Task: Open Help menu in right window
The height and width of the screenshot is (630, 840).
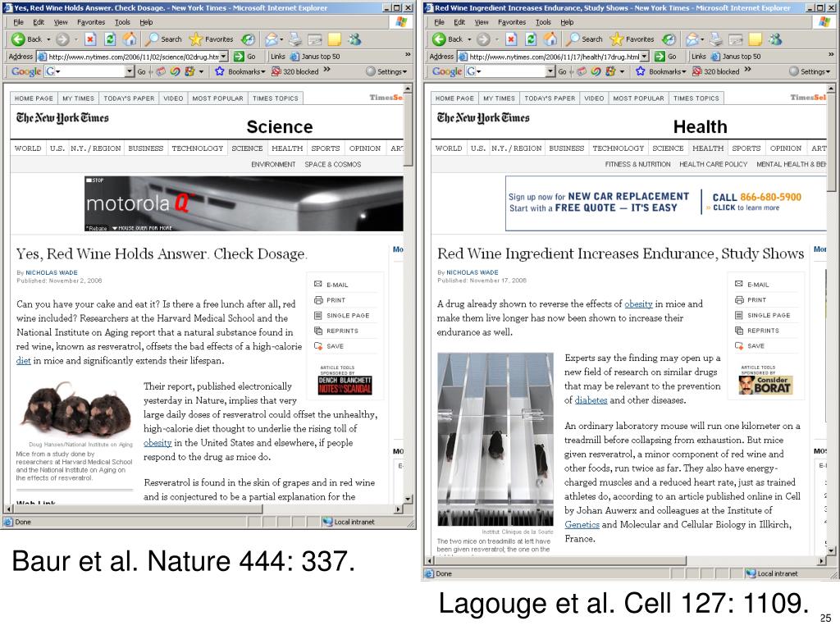Action: [567, 22]
